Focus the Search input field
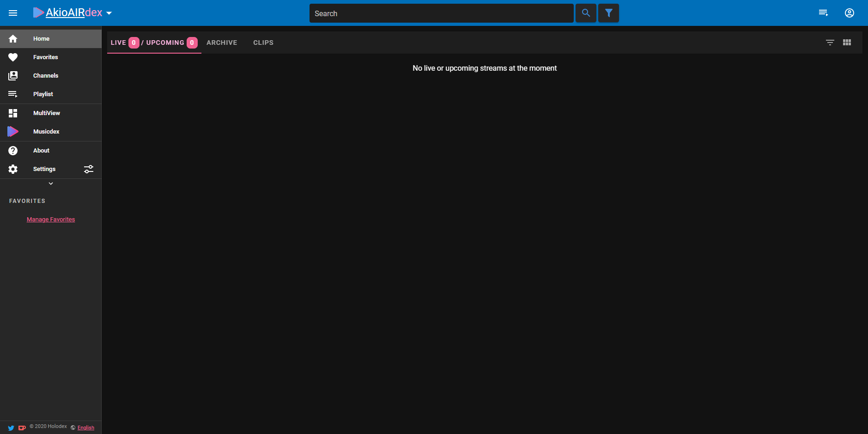The image size is (868, 434). click(441, 13)
